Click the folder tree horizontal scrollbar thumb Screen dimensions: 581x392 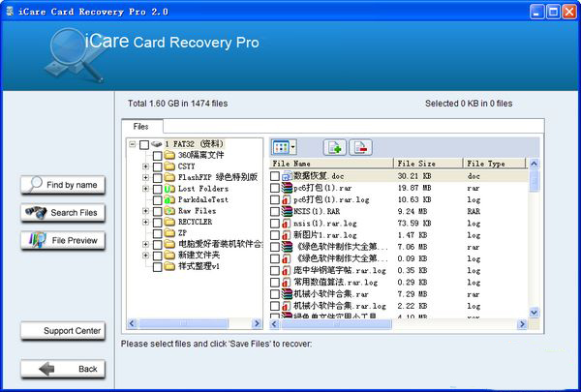coord(183,324)
